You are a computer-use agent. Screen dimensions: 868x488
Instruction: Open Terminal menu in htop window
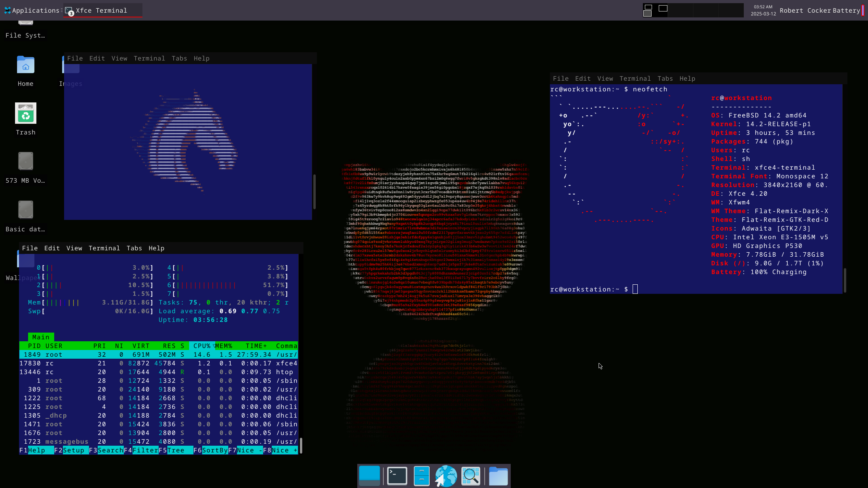[104, 248]
